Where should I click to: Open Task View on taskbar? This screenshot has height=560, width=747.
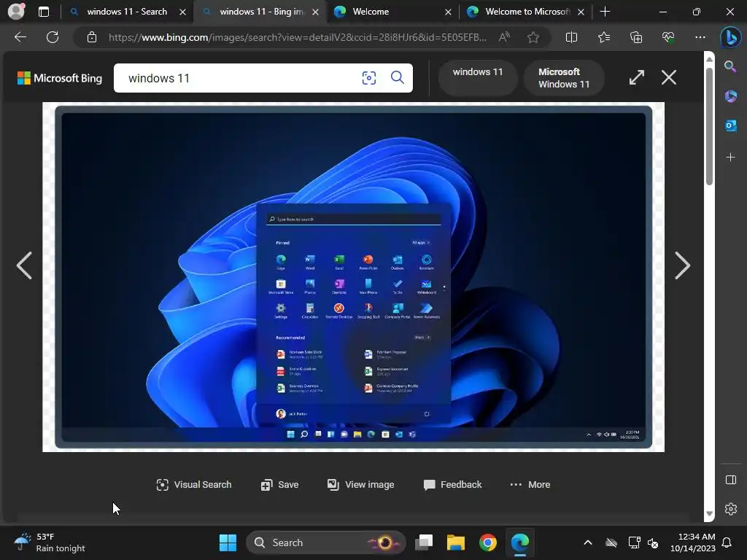(x=424, y=542)
